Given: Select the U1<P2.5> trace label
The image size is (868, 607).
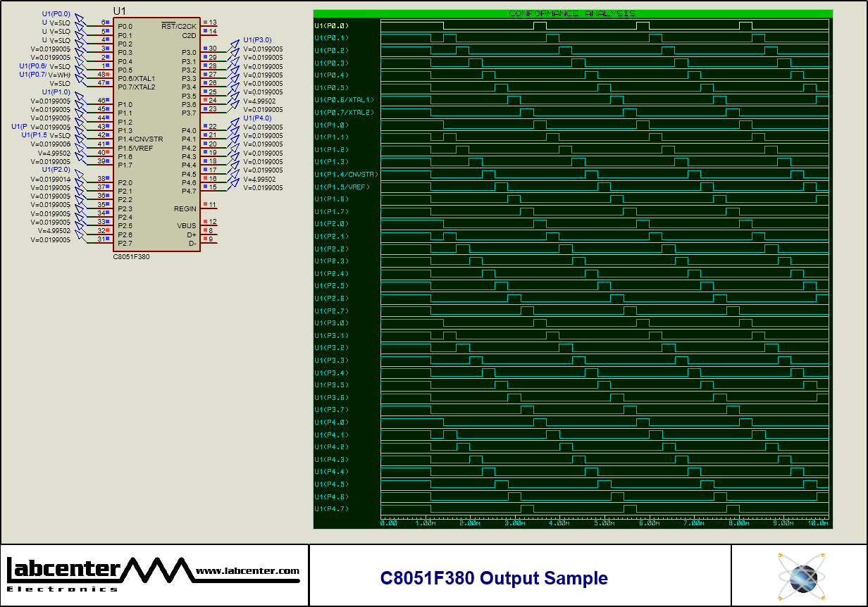Looking at the screenshot, I should point(331,286).
